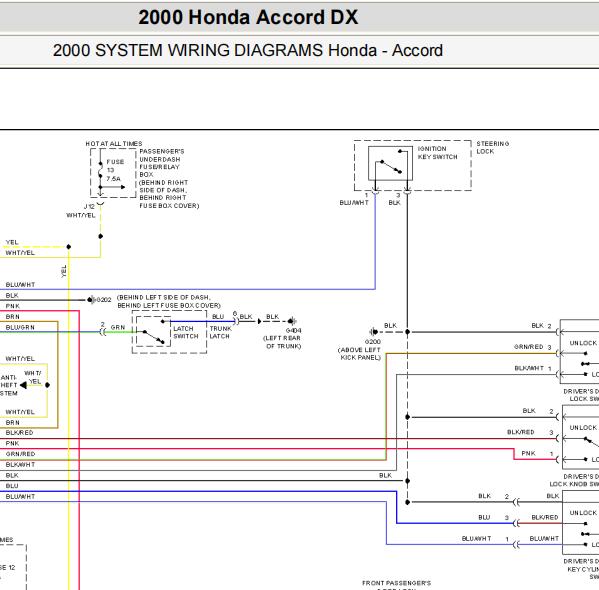
Task: Select the Anti-Theft System arrow symbol
Action: coord(24,385)
